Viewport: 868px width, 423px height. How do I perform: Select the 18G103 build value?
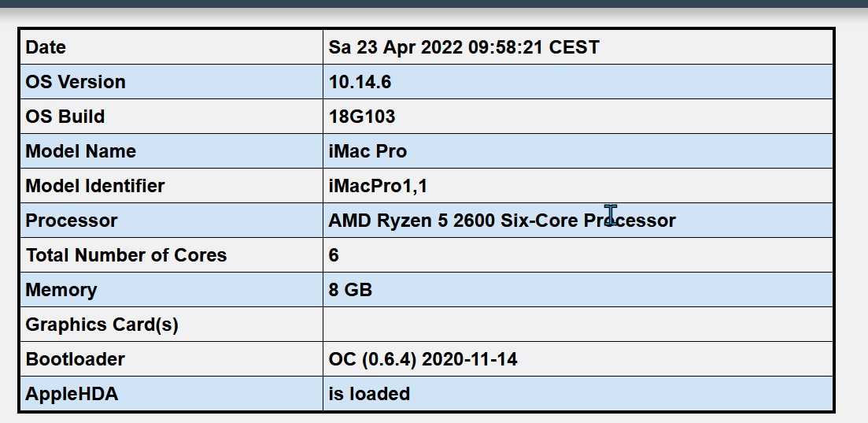click(362, 117)
